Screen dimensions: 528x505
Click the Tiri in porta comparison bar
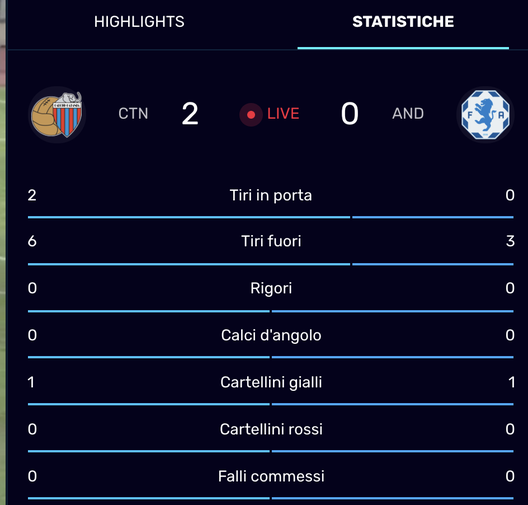pyautogui.click(x=271, y=217)
